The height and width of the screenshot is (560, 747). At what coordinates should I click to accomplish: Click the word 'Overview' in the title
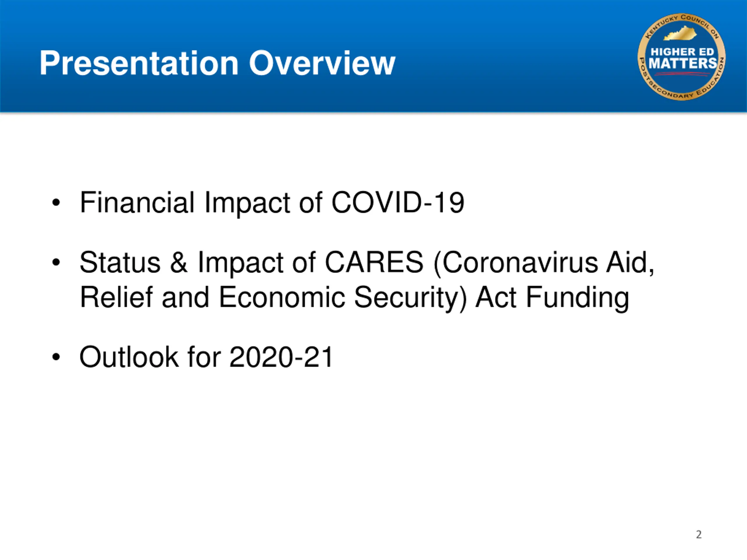tap(322, 63)
